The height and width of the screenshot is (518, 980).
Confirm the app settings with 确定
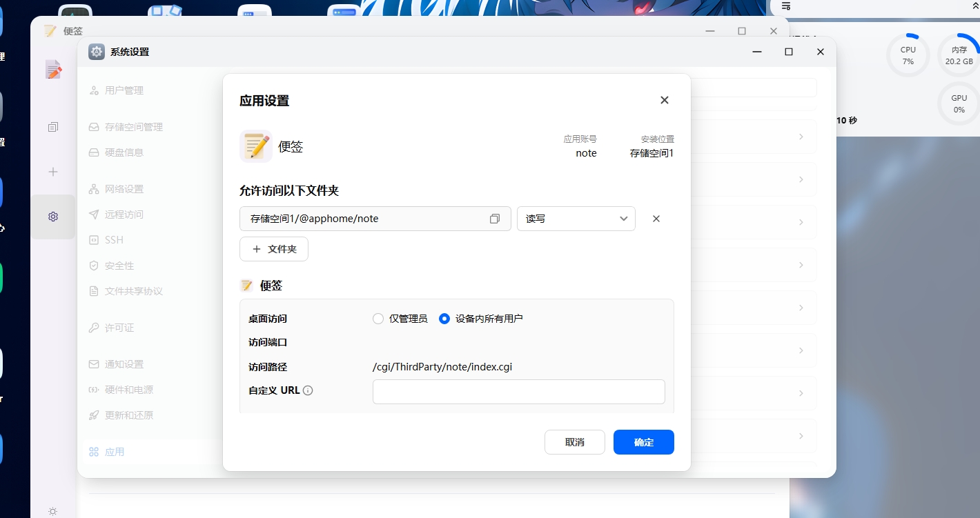point(643,442)
